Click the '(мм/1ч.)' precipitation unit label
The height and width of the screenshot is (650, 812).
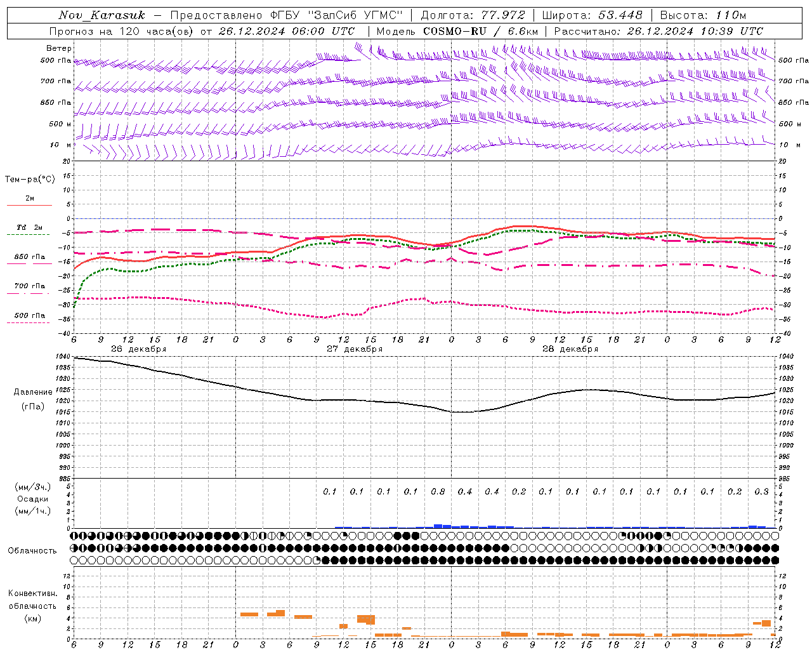tap(33, 511)
